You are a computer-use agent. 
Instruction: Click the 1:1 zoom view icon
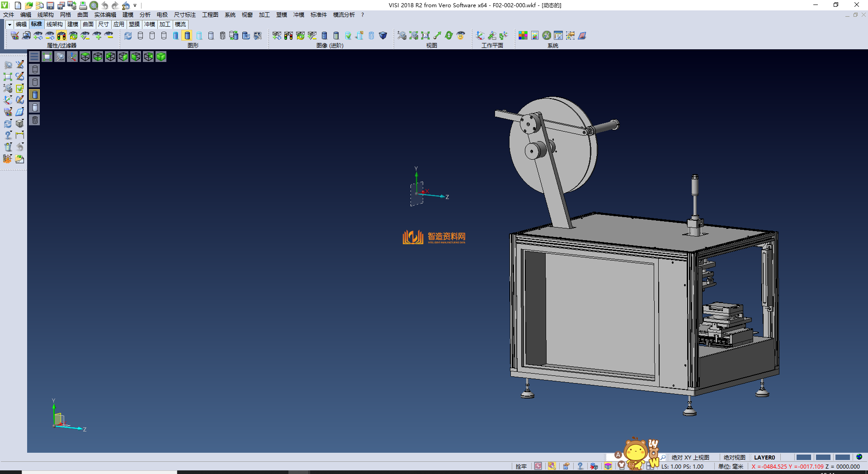tap(425, 36)
